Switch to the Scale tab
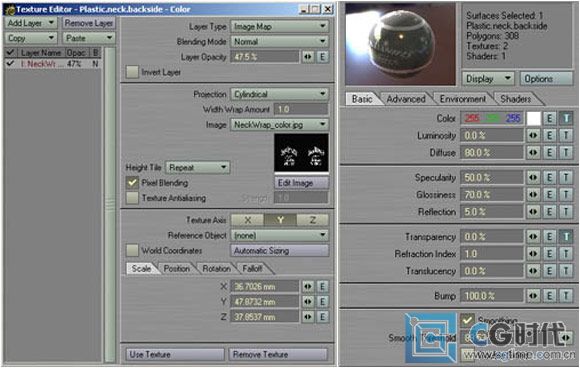This screenshot has width=580, height=368. (x=142, y=269)
